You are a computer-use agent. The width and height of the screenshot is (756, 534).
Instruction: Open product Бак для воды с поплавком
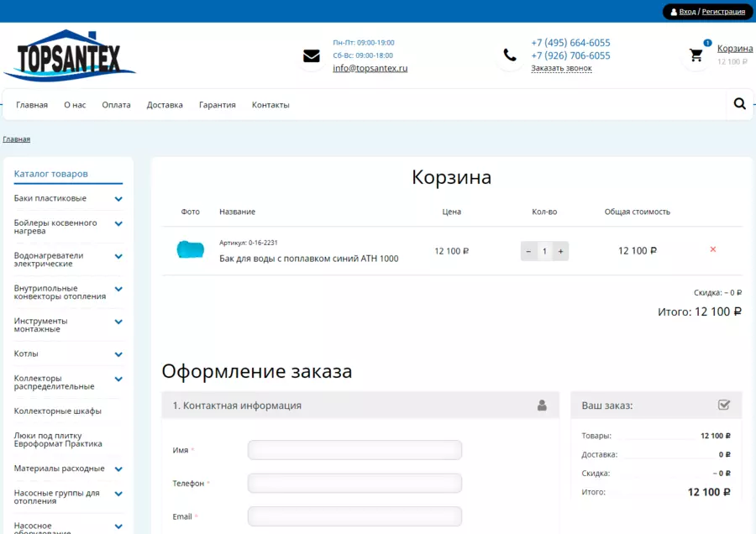click(308, 259)
